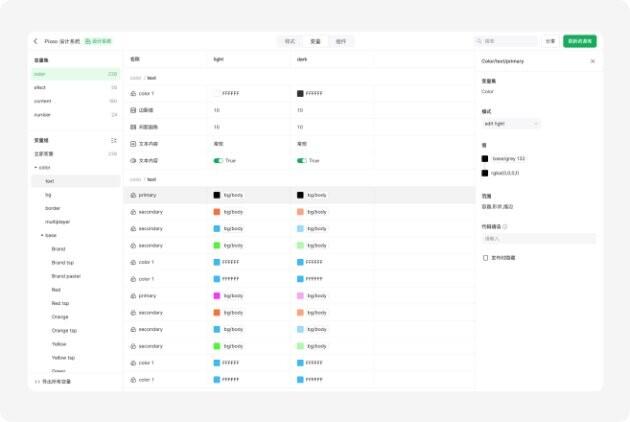Image resolution: width=630 pixels, height=422 pixels.
Task: Click the black swatch of base/grey value
Action: coord(485,158)
